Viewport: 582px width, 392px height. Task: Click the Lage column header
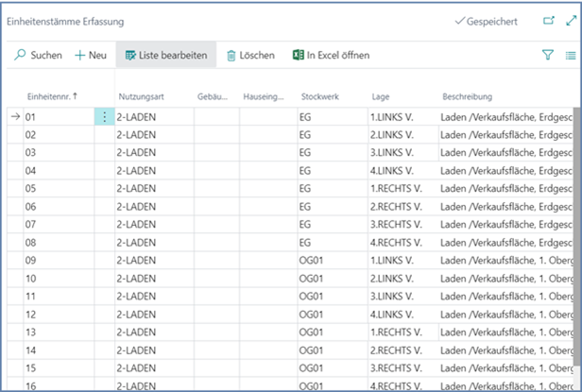(381, 96)
